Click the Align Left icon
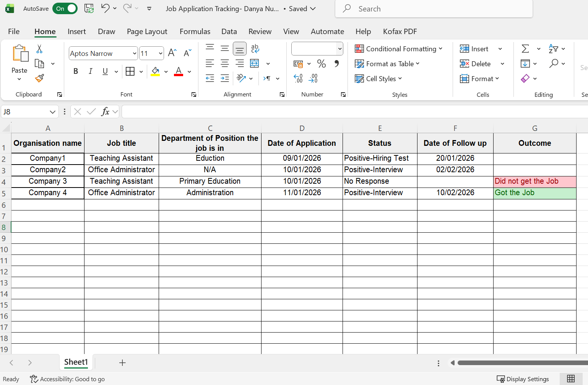This screenshot has height=385, width=588. (x=210, y=64)
